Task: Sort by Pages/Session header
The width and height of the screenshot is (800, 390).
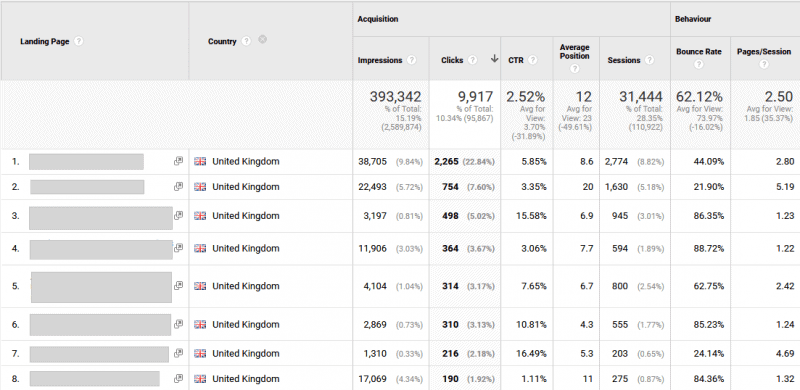Action: [x=764, y=52]
